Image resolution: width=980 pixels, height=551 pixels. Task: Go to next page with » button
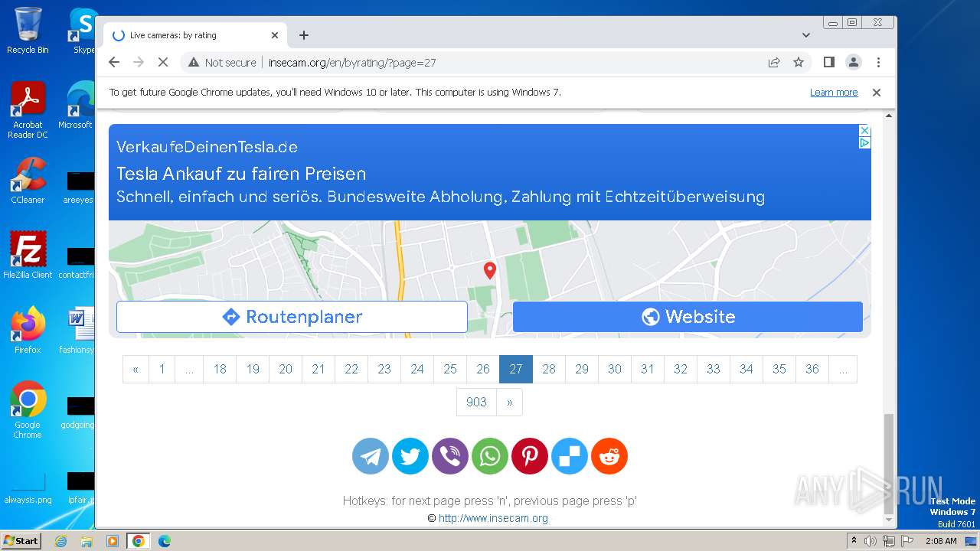509,402
